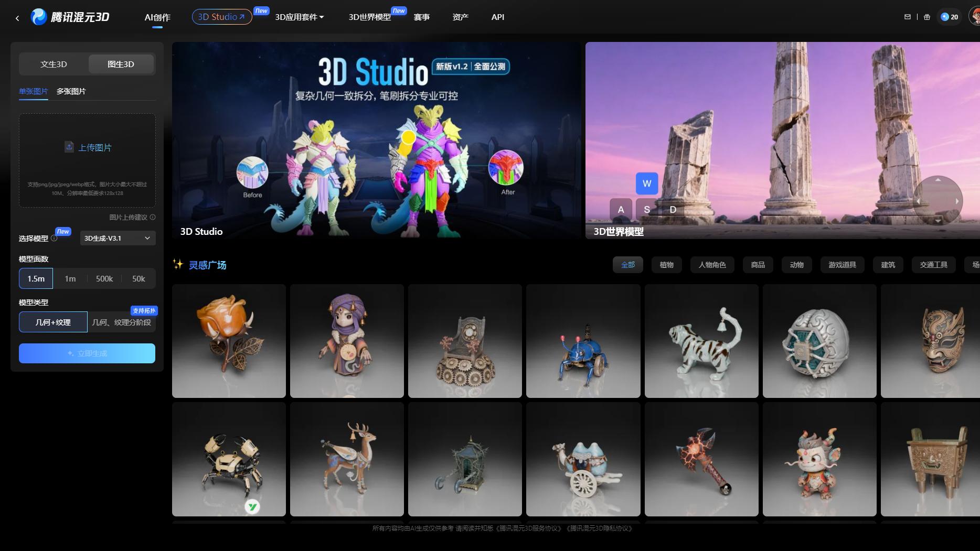The height and width of the screenshot is (551, 980).
Task: Click the S key overlay on 3D世界模型 banner
Action: [647, 209]
